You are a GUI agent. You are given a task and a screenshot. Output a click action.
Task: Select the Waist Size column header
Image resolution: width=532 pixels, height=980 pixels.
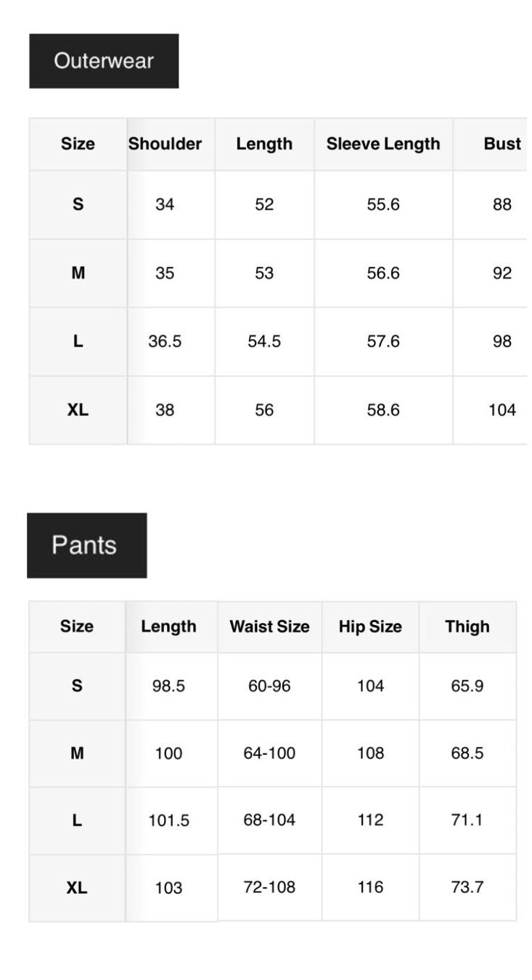269,626
